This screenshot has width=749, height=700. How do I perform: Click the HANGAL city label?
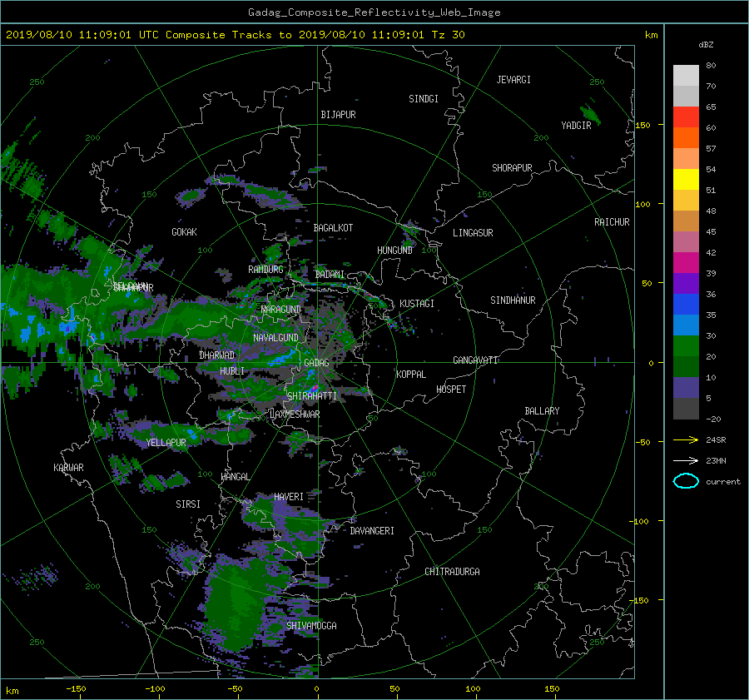tap(235, 477)
